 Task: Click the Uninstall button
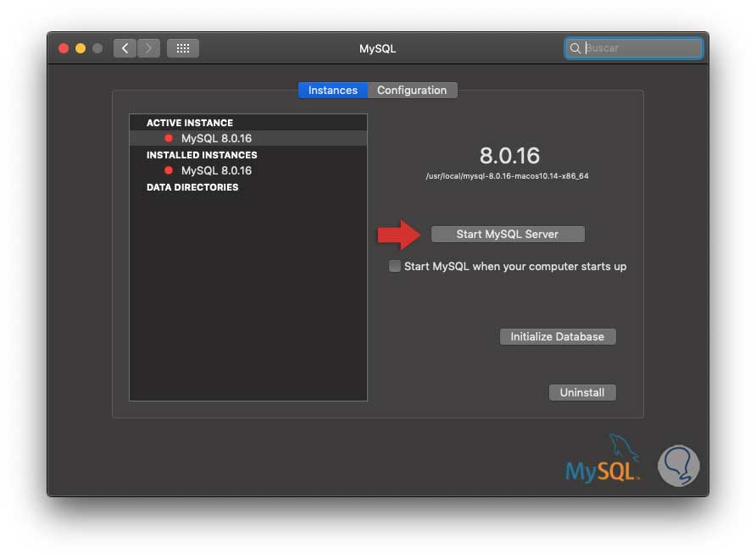tap(582, 393)
